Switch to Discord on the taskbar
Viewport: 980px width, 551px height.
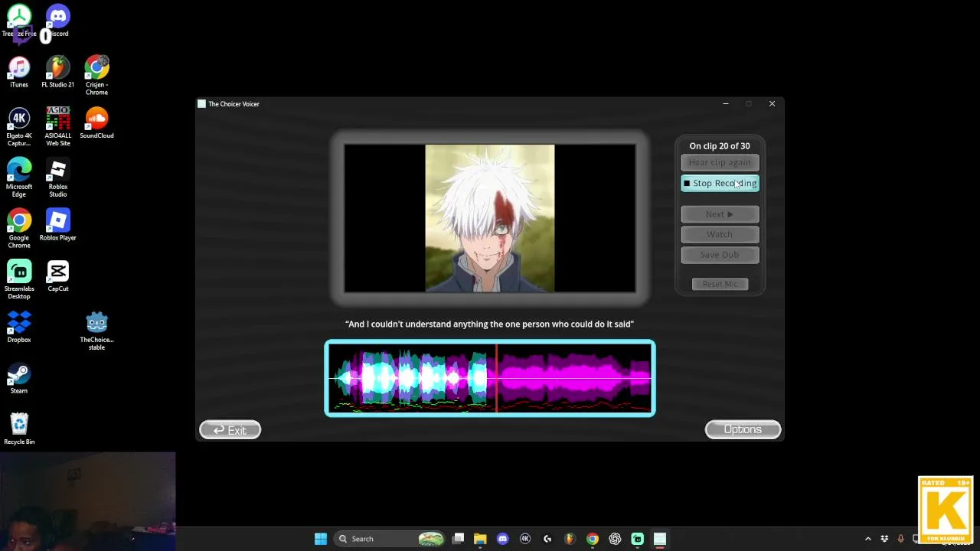point(502,539)
